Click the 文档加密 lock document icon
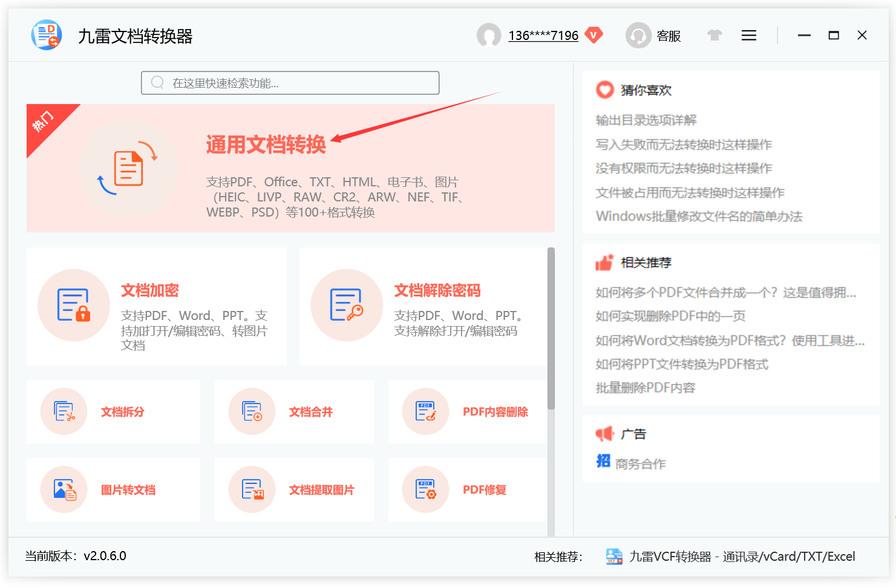Screen dimensions: 896x588 tap(74, 305)
